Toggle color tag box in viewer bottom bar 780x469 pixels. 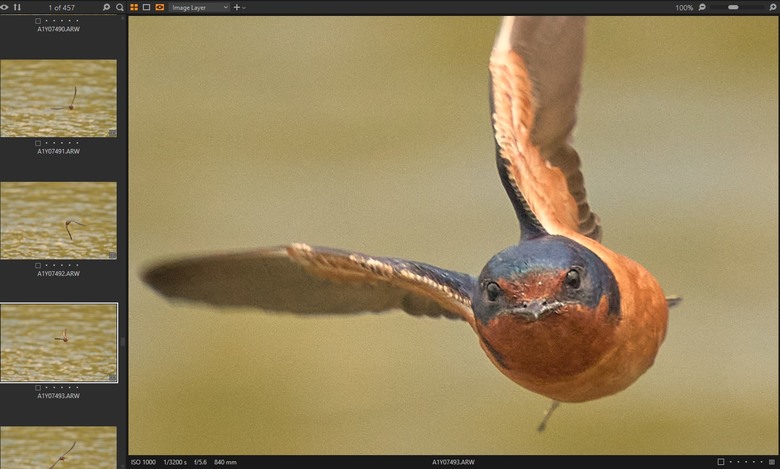tap(720, 462)
